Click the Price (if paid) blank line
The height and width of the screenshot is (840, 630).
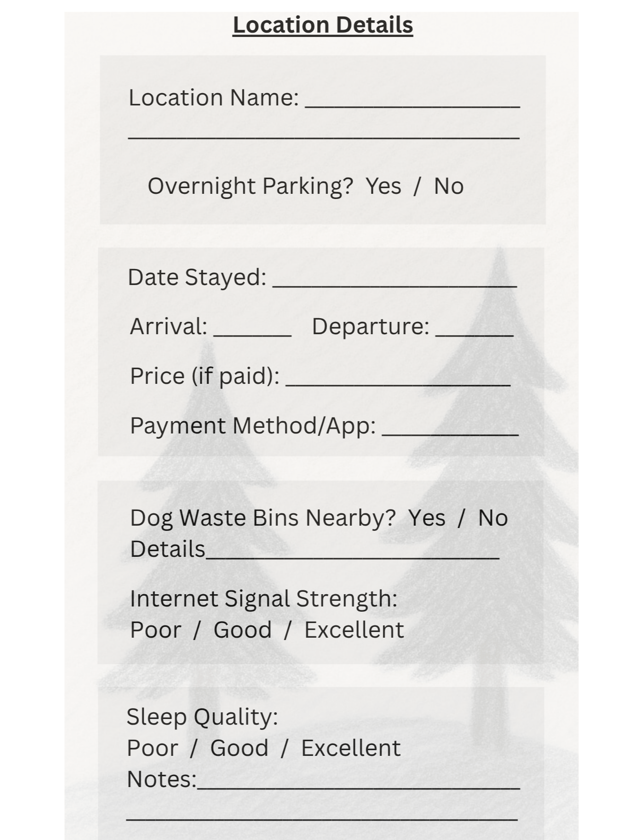coord(398,379)
